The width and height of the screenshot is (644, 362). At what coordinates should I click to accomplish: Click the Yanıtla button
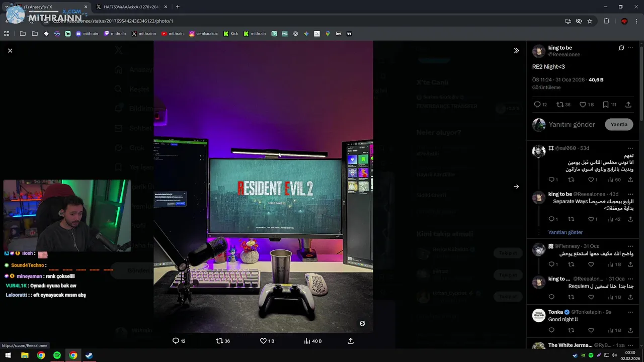[619, 124]
